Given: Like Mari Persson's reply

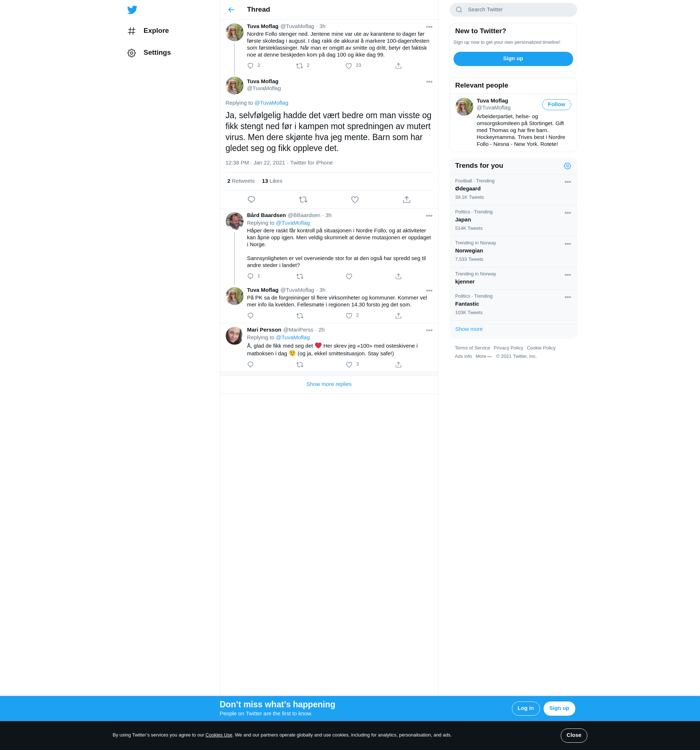Looking at the screenshot, I should tap(349, 365).
